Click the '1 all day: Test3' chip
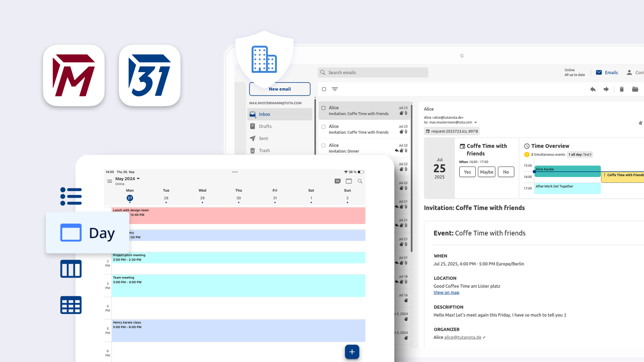Image resolution: width=644 pixels, height=362 pixels. point(580,155)
